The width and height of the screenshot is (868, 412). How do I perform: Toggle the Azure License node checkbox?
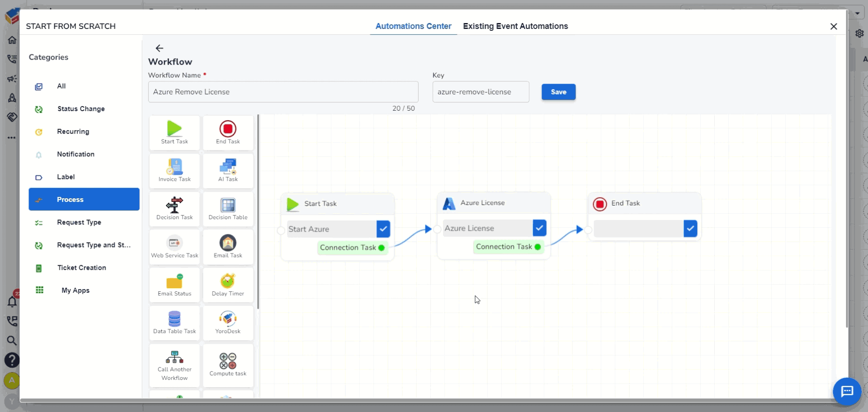point(539,228)
